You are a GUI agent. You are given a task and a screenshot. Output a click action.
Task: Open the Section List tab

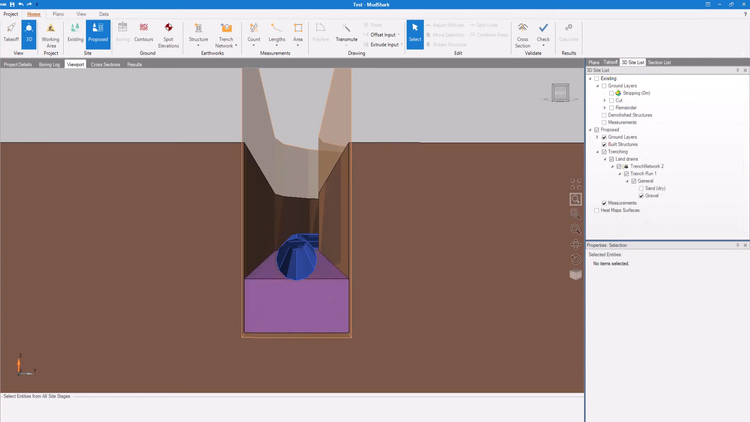click(659, 62)
